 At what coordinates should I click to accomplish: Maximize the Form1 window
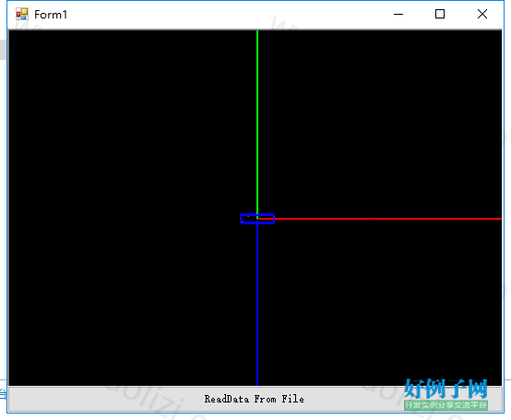[x=440, y=15]
